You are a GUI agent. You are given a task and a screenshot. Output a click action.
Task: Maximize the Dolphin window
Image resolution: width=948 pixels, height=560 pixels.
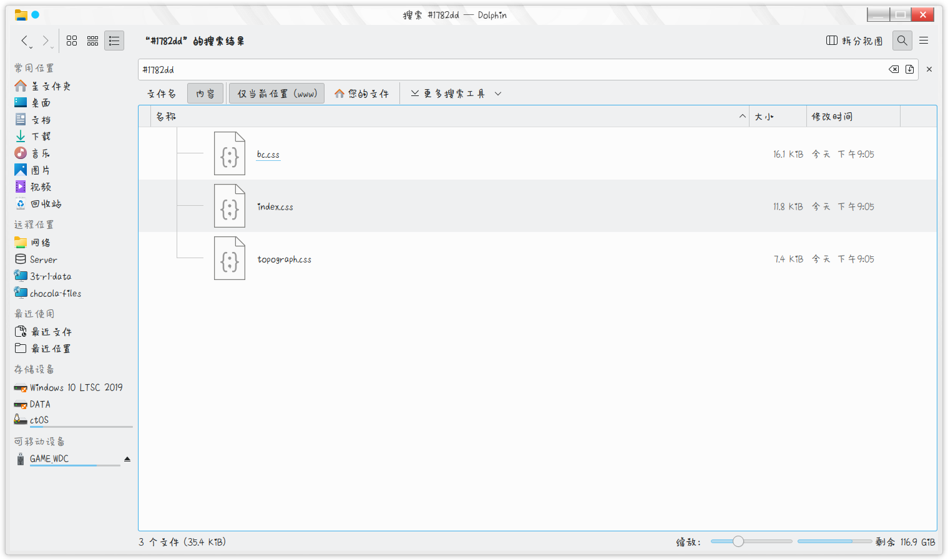(901, 14)
